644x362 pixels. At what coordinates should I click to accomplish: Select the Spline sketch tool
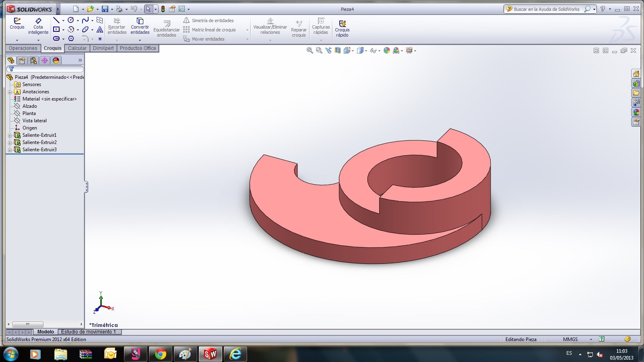pyautogui.click(x=85, y=20)
